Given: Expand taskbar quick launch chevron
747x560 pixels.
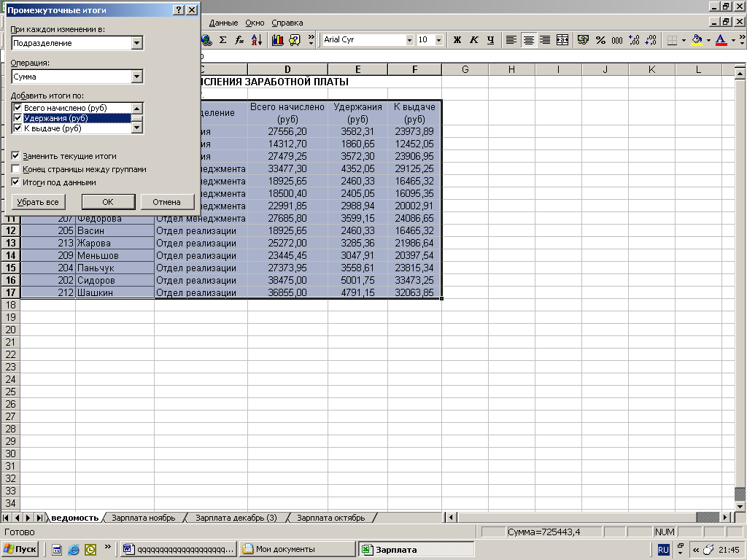Looking at the screenshot, I should point(108,547).
